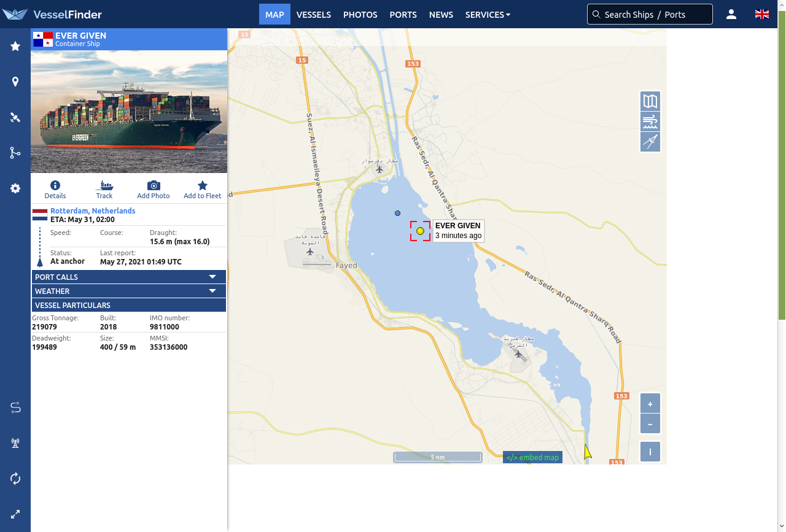Image resolution: width=786 pixels, height=532 pixels.
Task: Follow the Rotterdam, Netherlands destination link
Action: tap(93, 210)
